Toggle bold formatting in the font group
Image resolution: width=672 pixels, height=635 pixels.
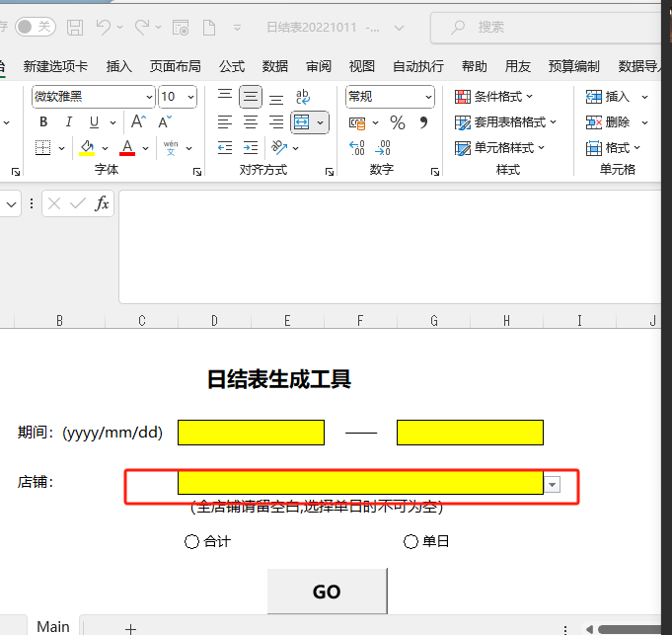[42, 122]
